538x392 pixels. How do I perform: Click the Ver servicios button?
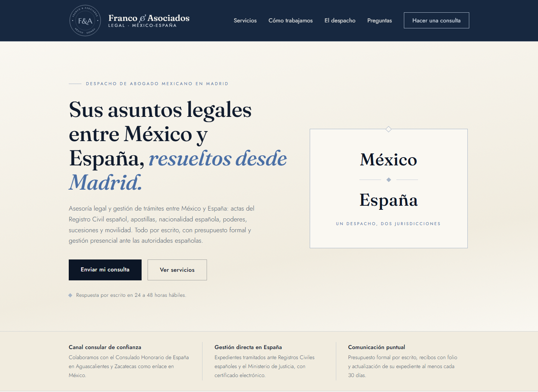(x=177, y=270)
